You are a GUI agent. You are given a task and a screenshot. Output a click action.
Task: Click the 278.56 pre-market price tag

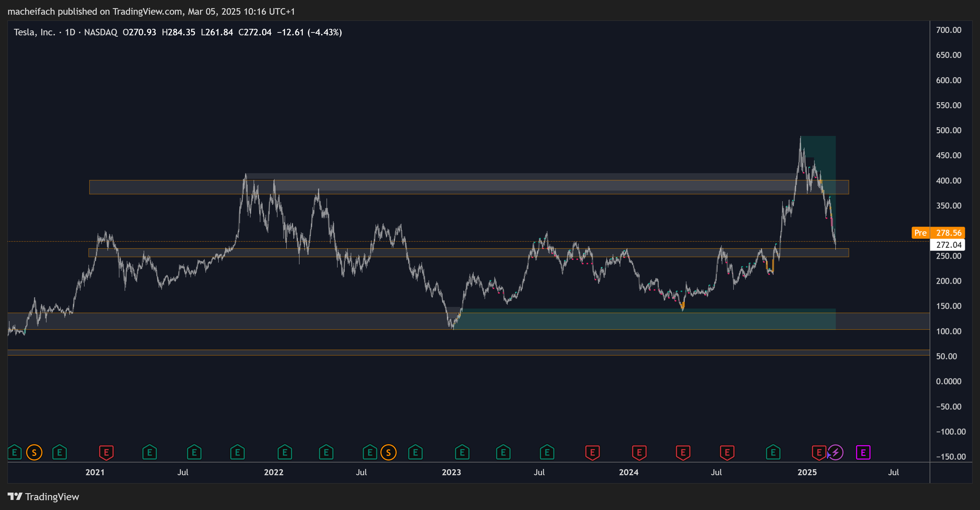(948, 233)
